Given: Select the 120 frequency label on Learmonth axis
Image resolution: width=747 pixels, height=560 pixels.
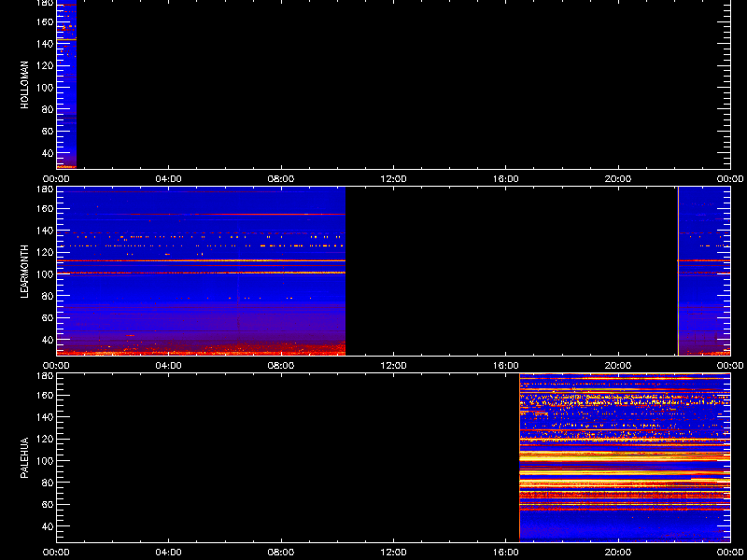Looking at the screenshot, I should 45,252.
